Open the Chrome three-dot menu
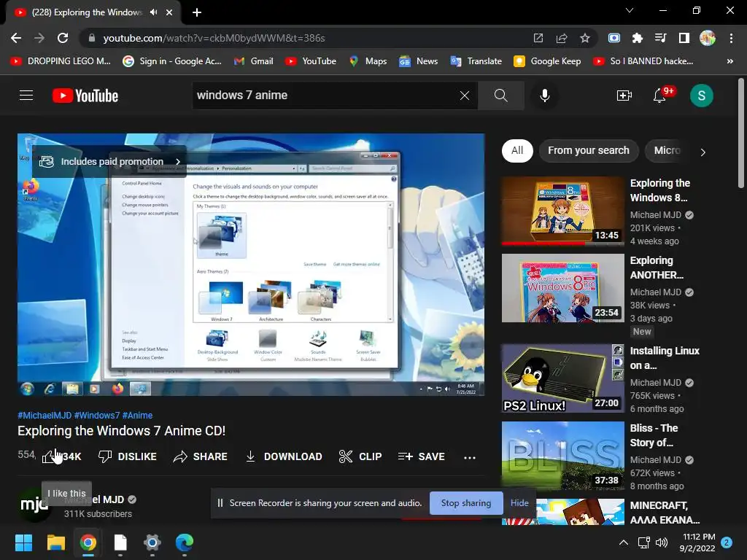The image size is (747, 560). (x=731, y=38)
